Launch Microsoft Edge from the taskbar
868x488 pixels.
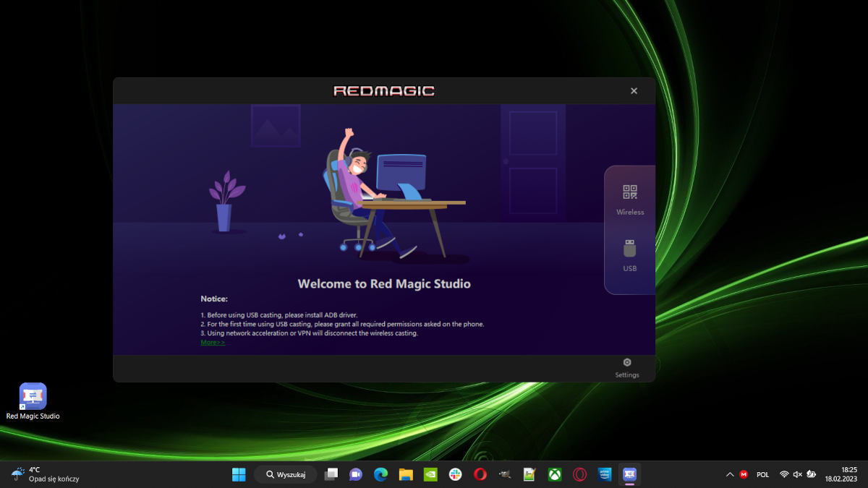tap(380, 474)
